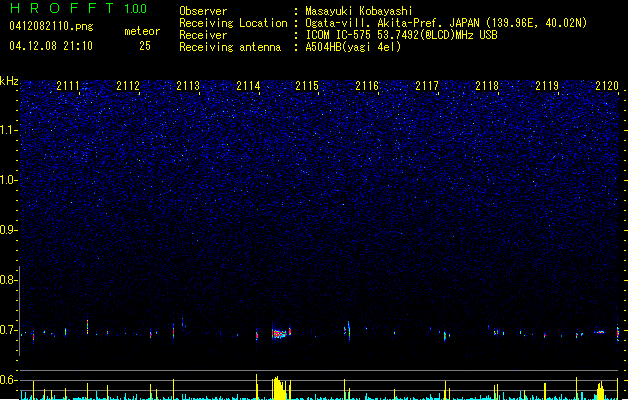The height and width of the screenshot is (400, 629).
Task: Click observer name Masayuki Kobayashi
Action: point(359,11)
